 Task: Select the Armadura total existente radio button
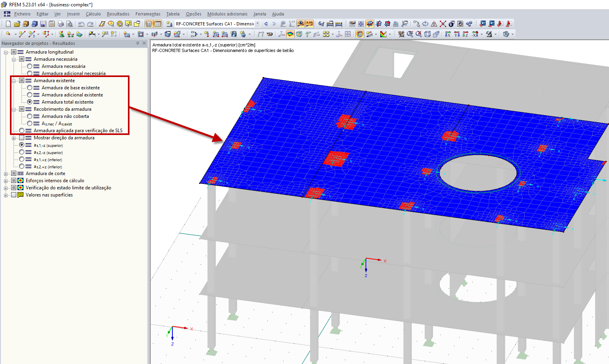point(30,102)
